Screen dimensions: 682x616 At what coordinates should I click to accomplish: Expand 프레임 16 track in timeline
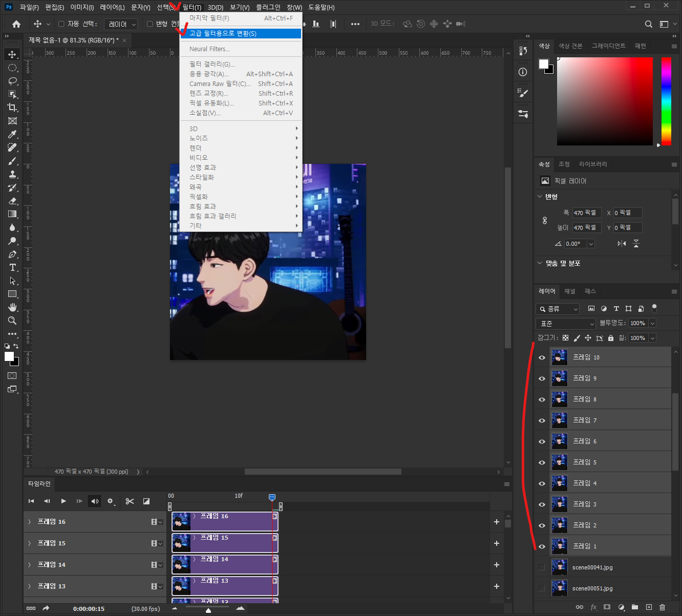tap(29, 522)
